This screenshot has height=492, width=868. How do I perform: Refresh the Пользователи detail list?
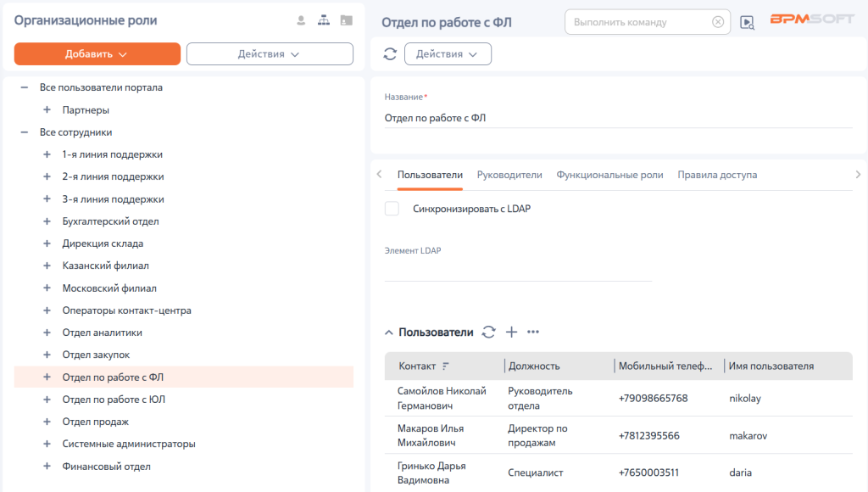click(x=488, y=332)
